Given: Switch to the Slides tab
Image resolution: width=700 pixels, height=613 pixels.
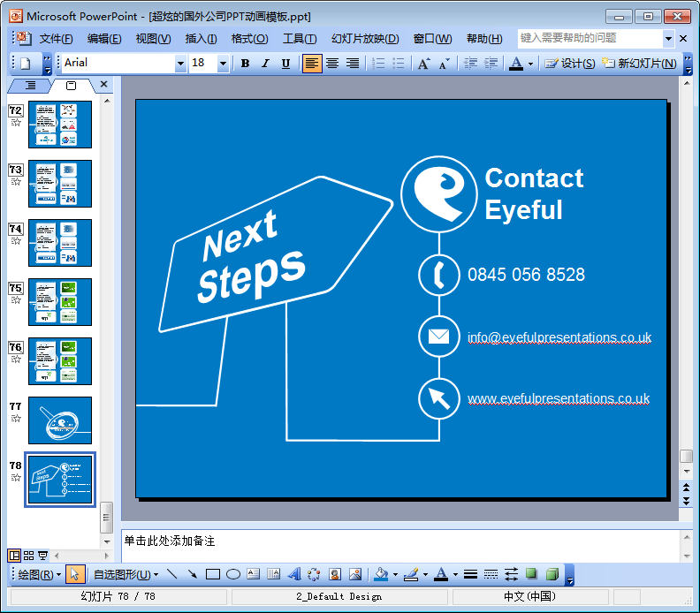Looking at the screenshot, I should coord(71,85).
